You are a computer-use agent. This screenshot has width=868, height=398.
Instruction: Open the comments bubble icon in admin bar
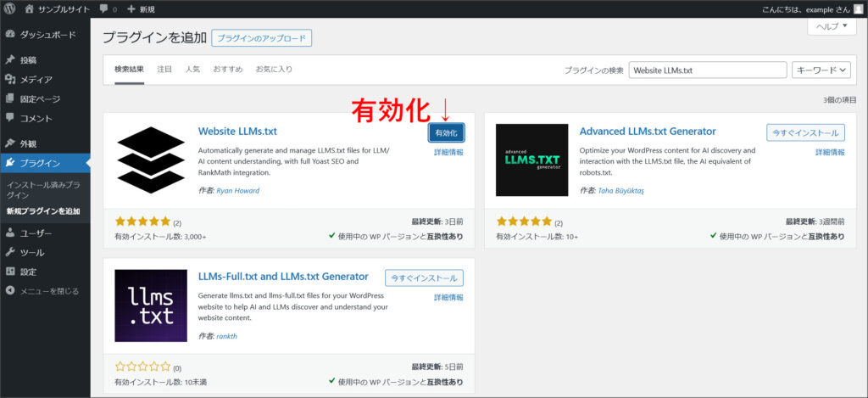pos(103,8)
